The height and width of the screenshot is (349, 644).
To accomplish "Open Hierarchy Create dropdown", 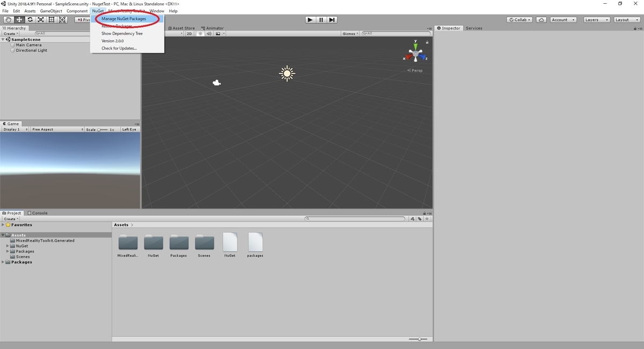I will 10,33.
